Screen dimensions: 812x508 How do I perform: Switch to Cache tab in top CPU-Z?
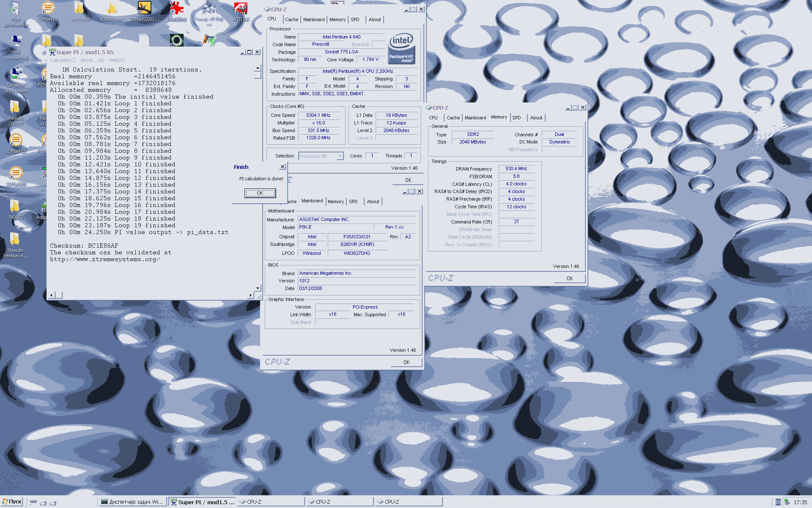point(291,19)
